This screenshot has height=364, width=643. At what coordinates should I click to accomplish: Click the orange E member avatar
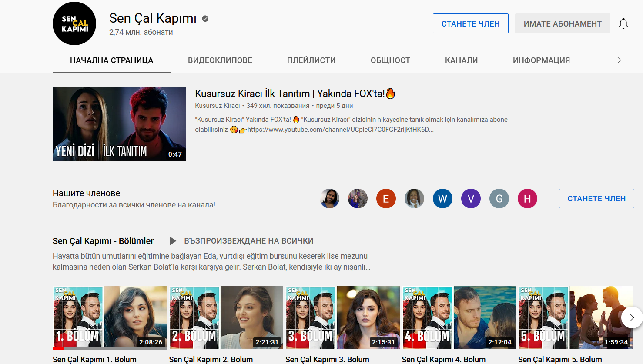click(x=386, y=199)
